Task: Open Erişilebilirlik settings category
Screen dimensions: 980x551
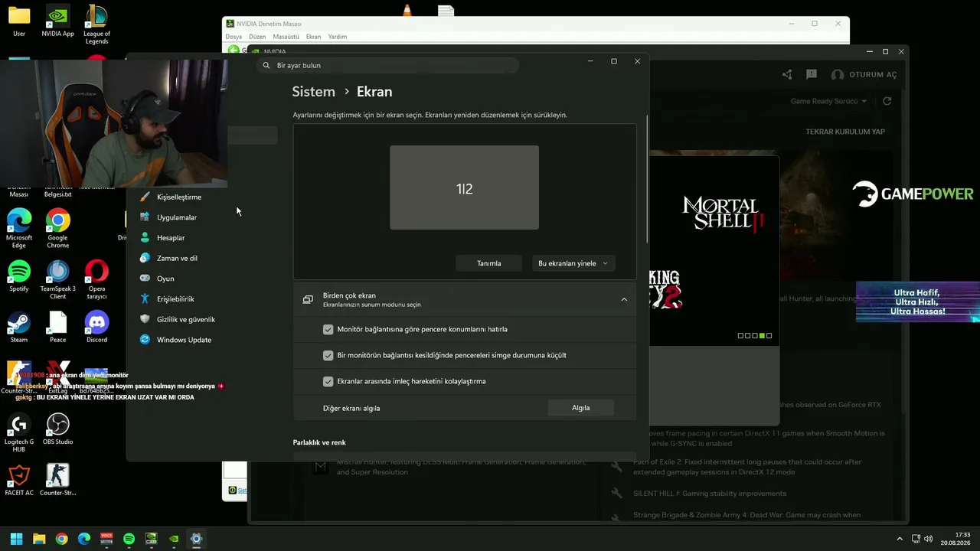Action: click(175, 299)
